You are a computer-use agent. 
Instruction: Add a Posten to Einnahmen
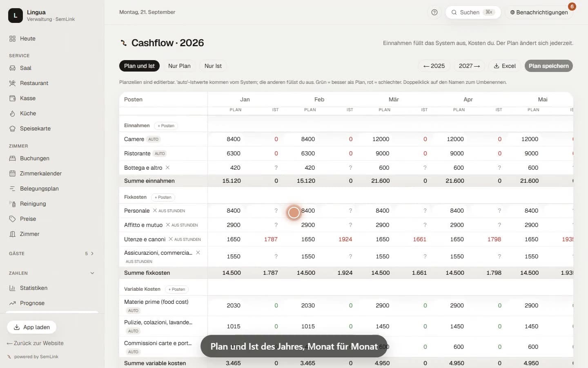[x=166, y=126]
